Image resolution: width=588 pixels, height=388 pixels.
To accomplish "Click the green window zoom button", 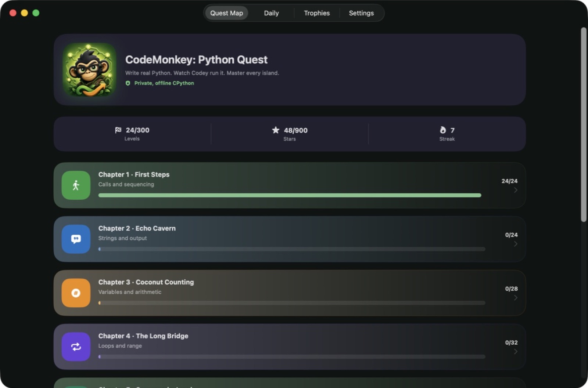I will tap(36, 13).
